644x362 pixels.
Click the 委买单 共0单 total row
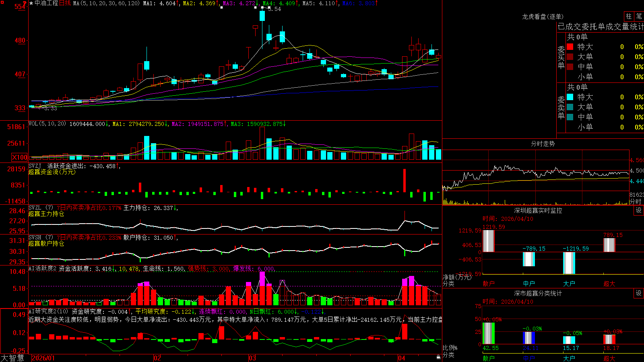(x=577, y=37)
